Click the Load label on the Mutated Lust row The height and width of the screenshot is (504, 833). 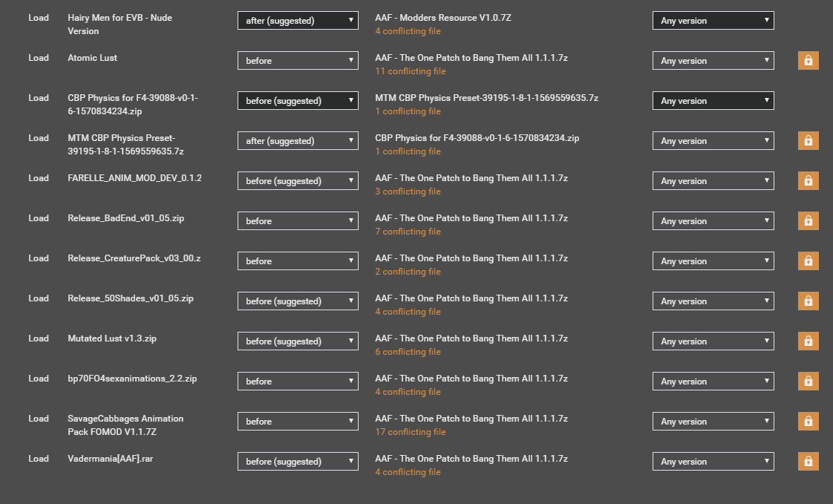coord(39,338)
